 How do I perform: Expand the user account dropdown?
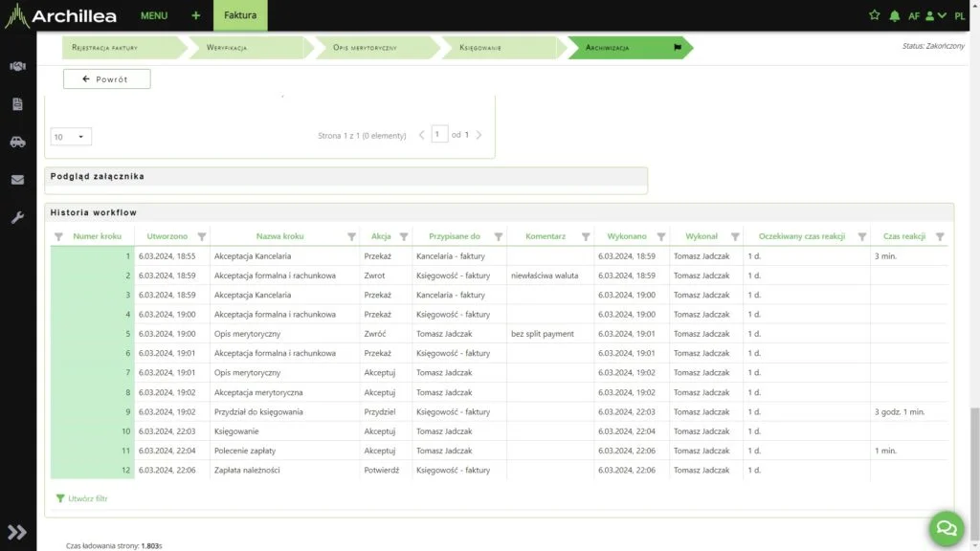click(935, 15)
